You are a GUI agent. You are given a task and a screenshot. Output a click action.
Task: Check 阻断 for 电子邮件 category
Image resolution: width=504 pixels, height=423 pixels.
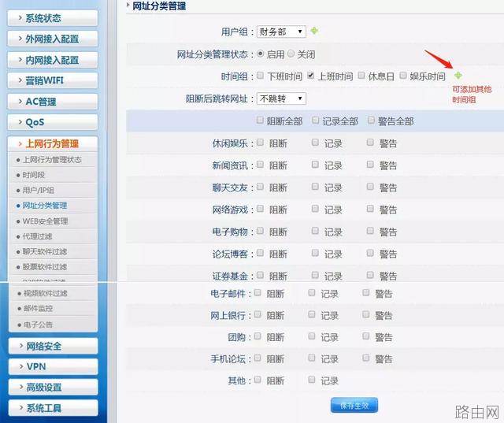258,292
